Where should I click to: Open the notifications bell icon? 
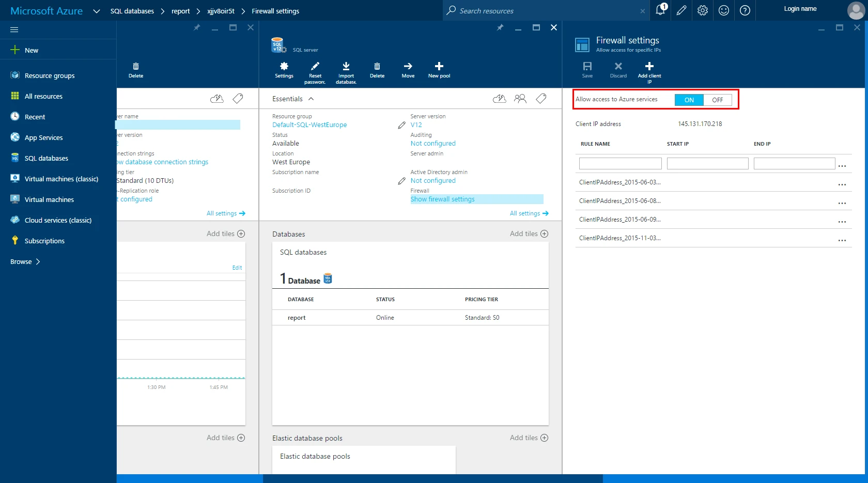coord(660,10)
